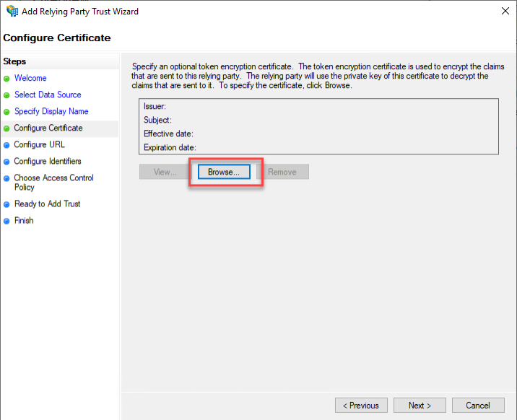Open the Specify Display Name step link
This screenshot has height=420, width=517.
coord(51,111)
